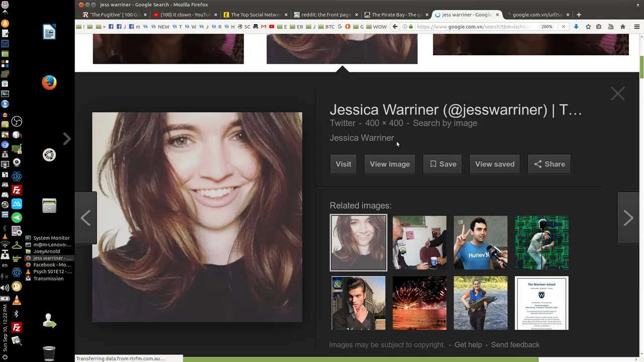Open the Firefox hamburger menu
The height and width of the screenshot is (362, 644).
(636, 27)
